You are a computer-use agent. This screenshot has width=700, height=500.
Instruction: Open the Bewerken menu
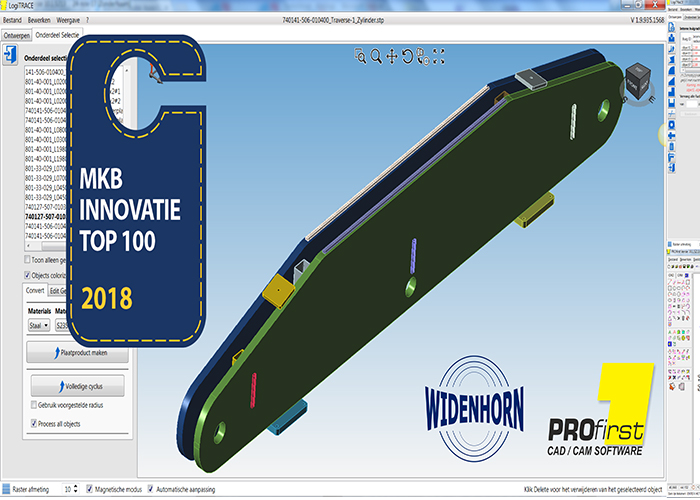click(39, 20)
